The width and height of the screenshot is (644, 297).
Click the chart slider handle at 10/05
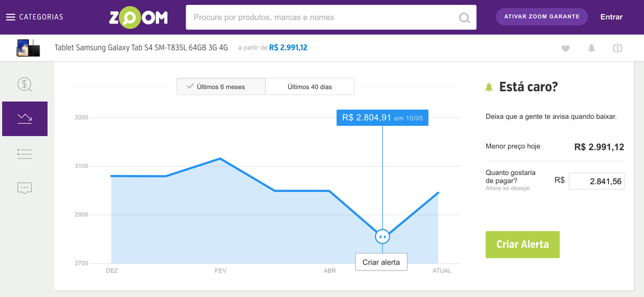click(x=382, y=237)
